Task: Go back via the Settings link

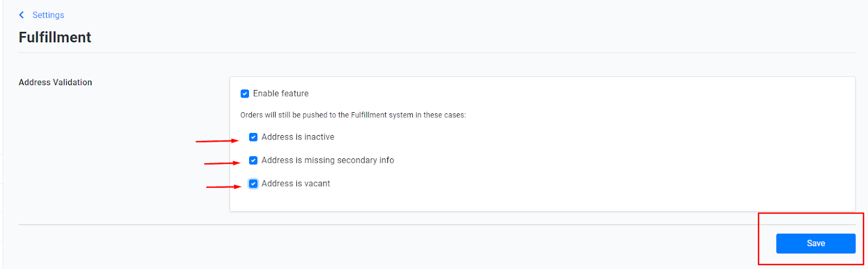Action: click(x=48, y=15)
